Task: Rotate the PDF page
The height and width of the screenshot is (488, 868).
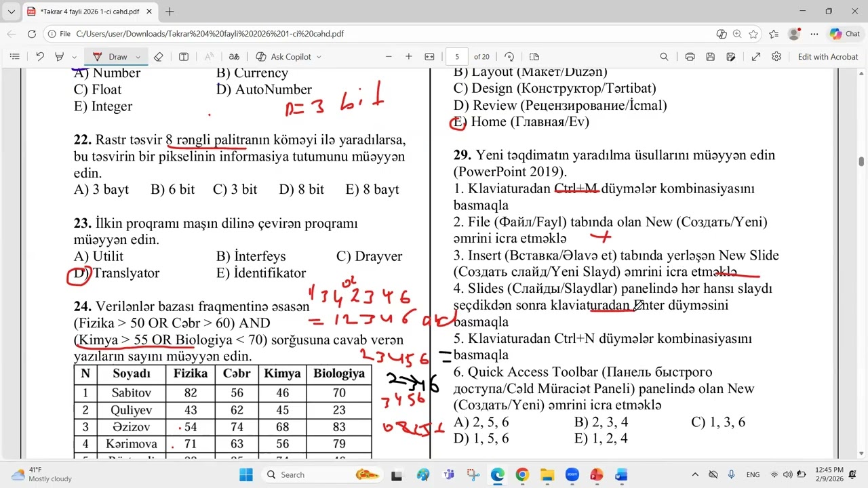Action: coord(509,57)
